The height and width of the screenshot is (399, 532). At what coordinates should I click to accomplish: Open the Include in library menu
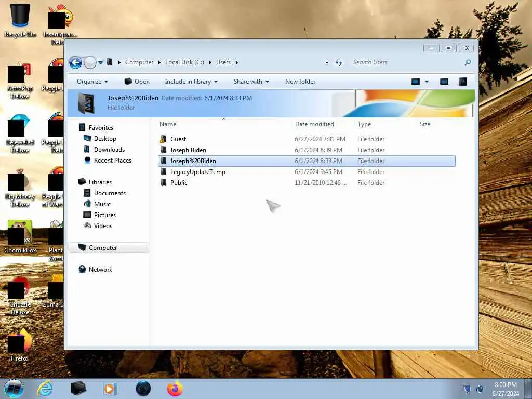[191, 82]
